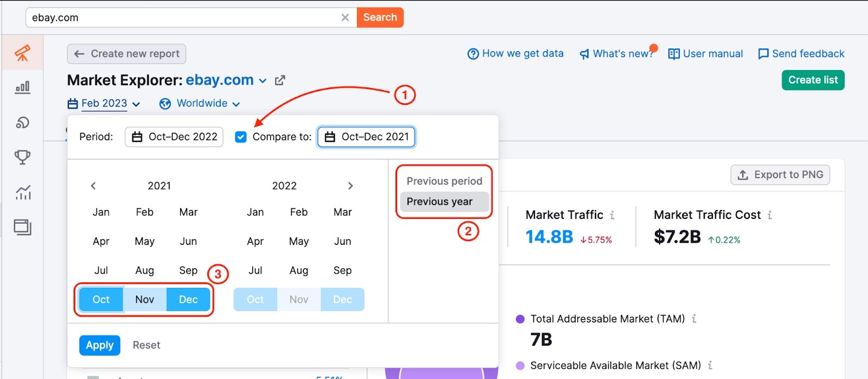
Task: Click Create new report button
Action: coord(127,54)
